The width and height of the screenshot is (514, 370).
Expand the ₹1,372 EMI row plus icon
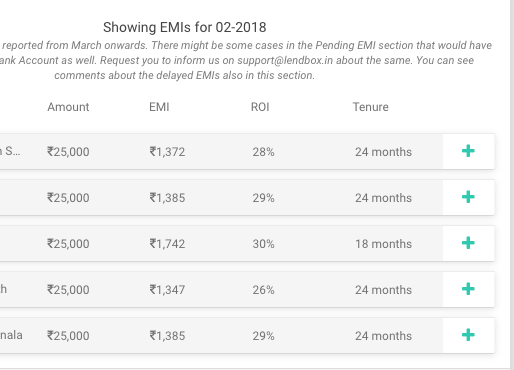pos(468,151)
